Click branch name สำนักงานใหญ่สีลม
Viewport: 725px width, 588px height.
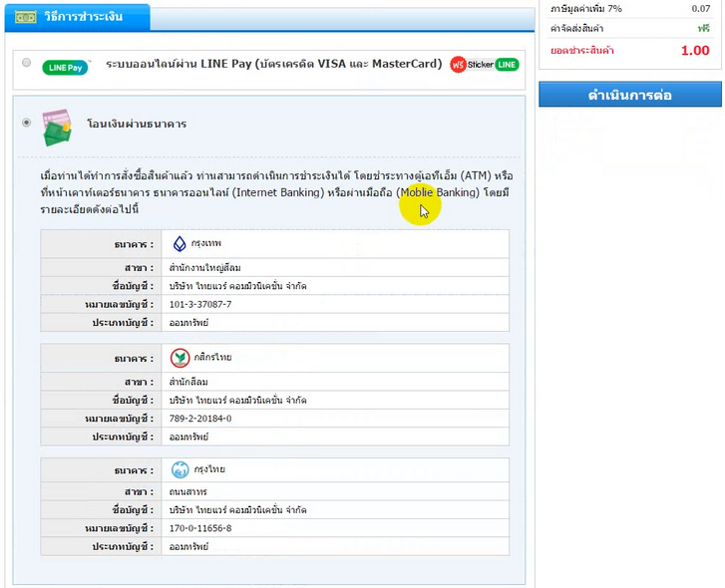[204, 268]
